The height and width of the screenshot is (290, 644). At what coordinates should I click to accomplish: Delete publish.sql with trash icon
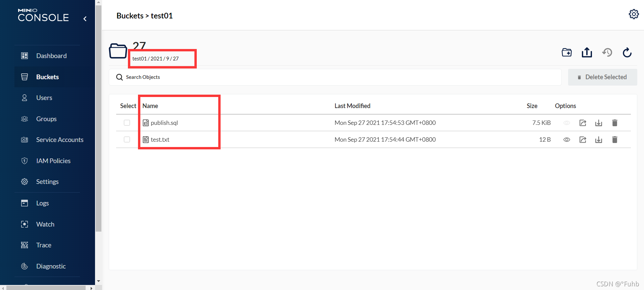(x=615, y=123)
